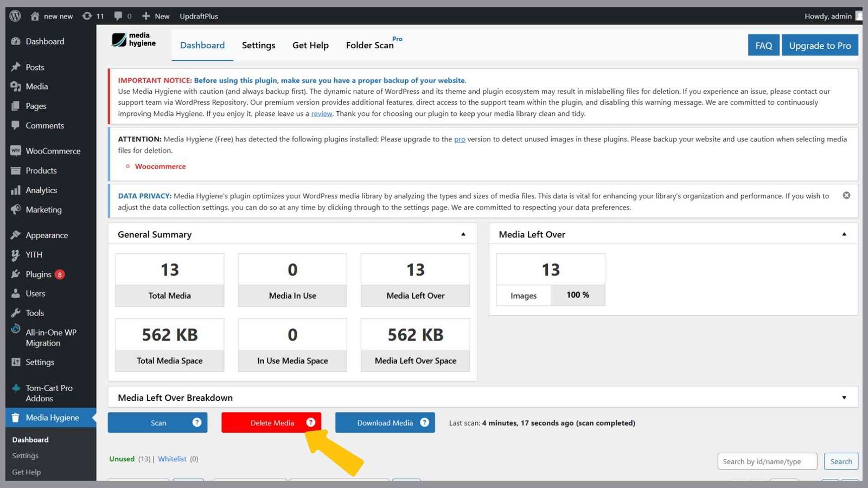This screenshot has height=488, width=868.
Task: Click the Search button
Action: (841, 461)
